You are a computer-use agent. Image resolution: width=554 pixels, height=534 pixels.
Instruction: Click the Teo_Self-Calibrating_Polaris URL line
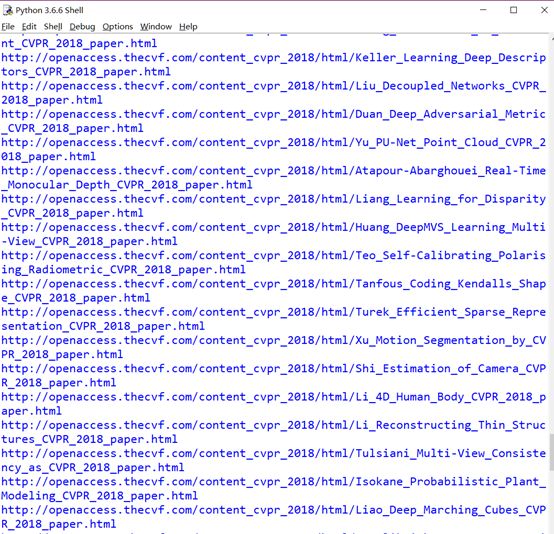point(273,256)
